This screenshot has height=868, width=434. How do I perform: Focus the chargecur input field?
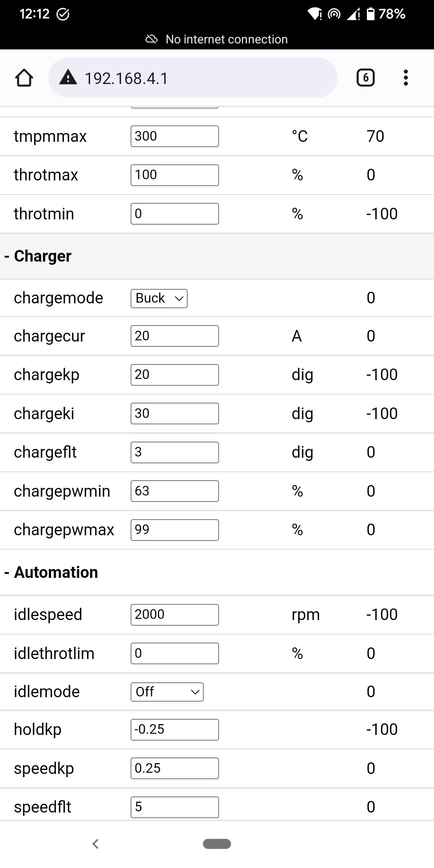pos(174,336)
